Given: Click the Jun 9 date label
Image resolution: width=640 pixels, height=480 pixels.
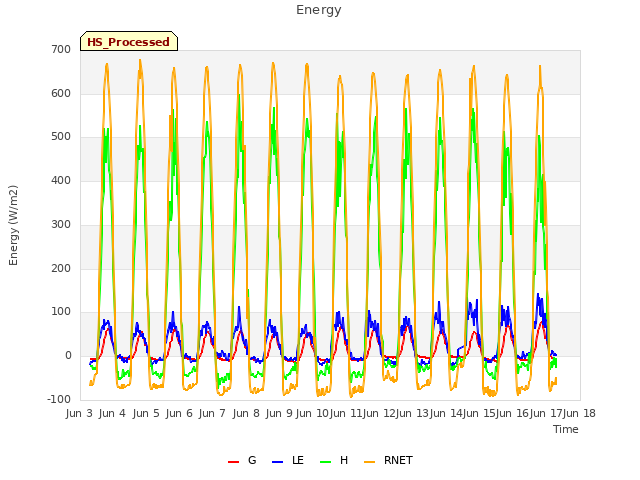Looking at the screenshot, I should [279, 413].
